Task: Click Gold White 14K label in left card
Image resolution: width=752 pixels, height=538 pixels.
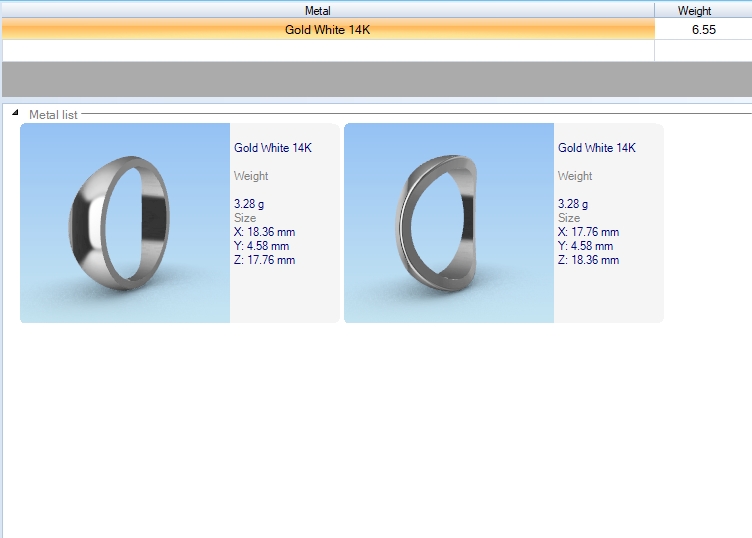Action: coord(273,148)
